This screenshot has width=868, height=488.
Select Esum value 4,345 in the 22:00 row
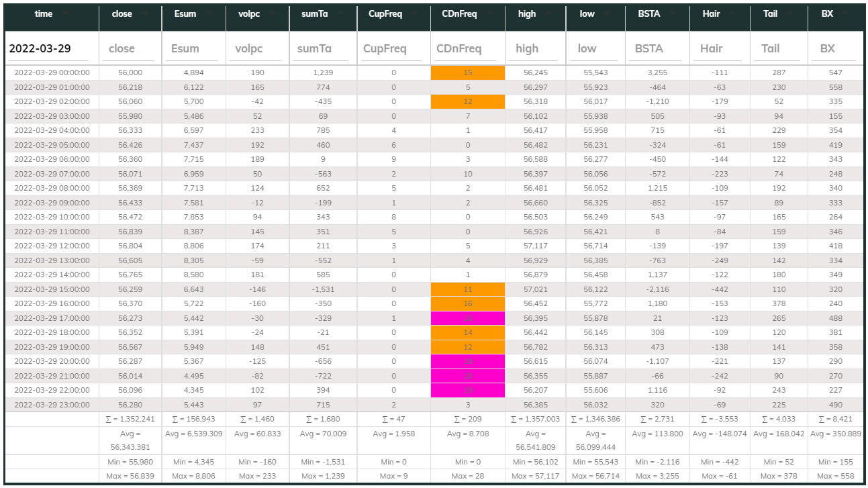[x=193, y=390]
